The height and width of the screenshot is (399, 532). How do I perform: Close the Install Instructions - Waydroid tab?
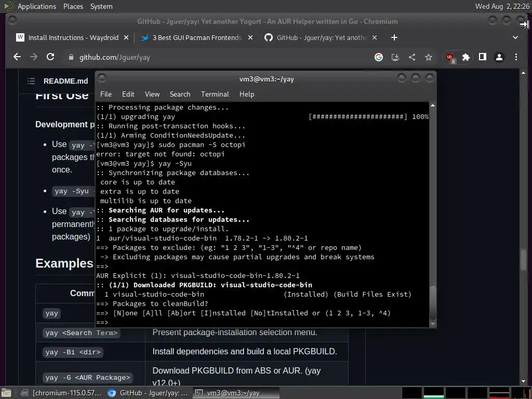tap(126, 37)
